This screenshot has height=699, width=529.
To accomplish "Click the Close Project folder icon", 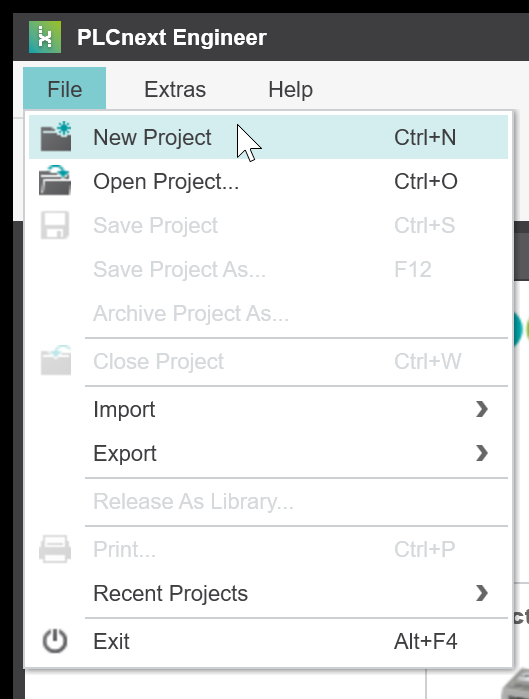I will click(x=56, y=360).
